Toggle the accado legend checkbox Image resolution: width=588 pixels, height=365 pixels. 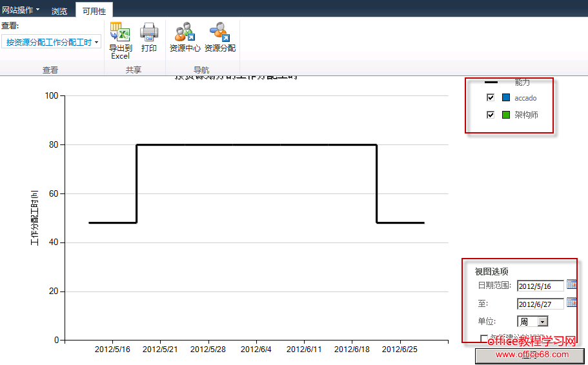click(490, 97)
